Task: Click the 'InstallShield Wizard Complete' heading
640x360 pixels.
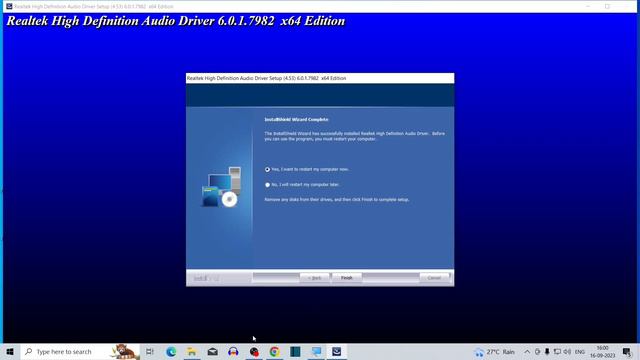Action: click(296, 120)
